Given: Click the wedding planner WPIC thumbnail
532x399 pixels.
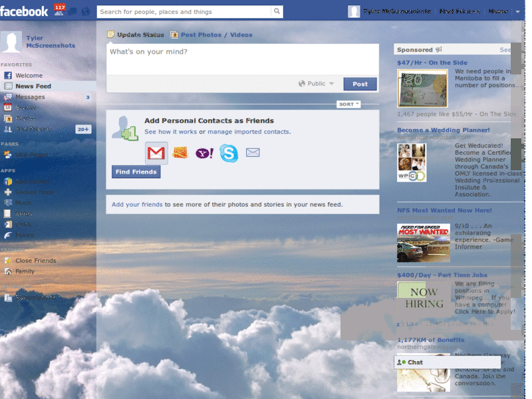Looking at the screenshot, I should [412, 162].
